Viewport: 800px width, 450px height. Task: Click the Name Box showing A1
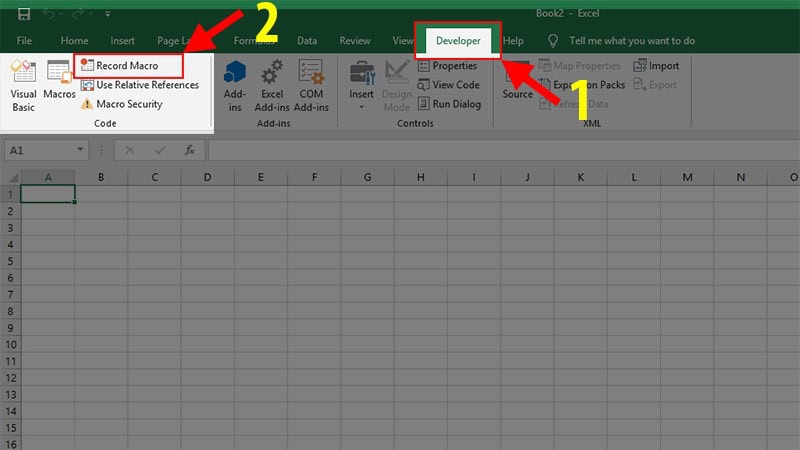click(x=39, y=151)
